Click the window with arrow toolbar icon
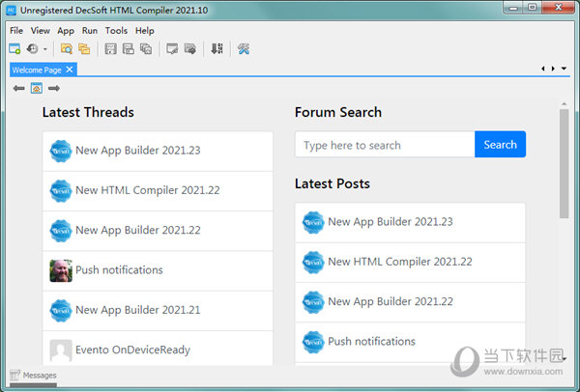580x392 pixels. [x=190, y=49]
